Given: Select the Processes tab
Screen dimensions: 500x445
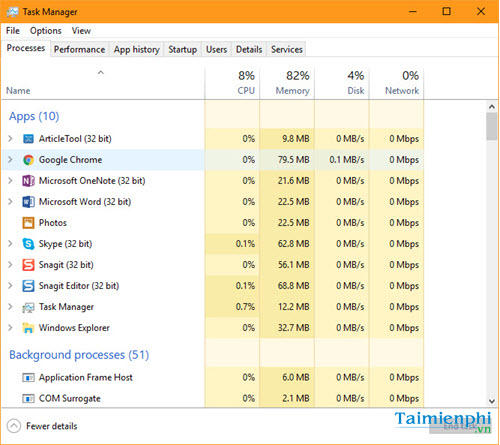Looking at the screenshot, I should (26, 48).
